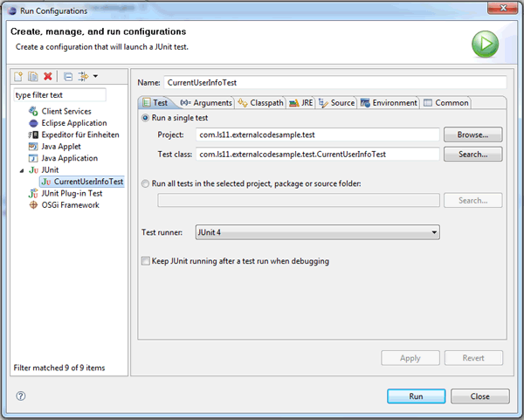The height and width of the screenshot is (420, 524).
Task: Switch to the Source tab
Action: [336, 103]
